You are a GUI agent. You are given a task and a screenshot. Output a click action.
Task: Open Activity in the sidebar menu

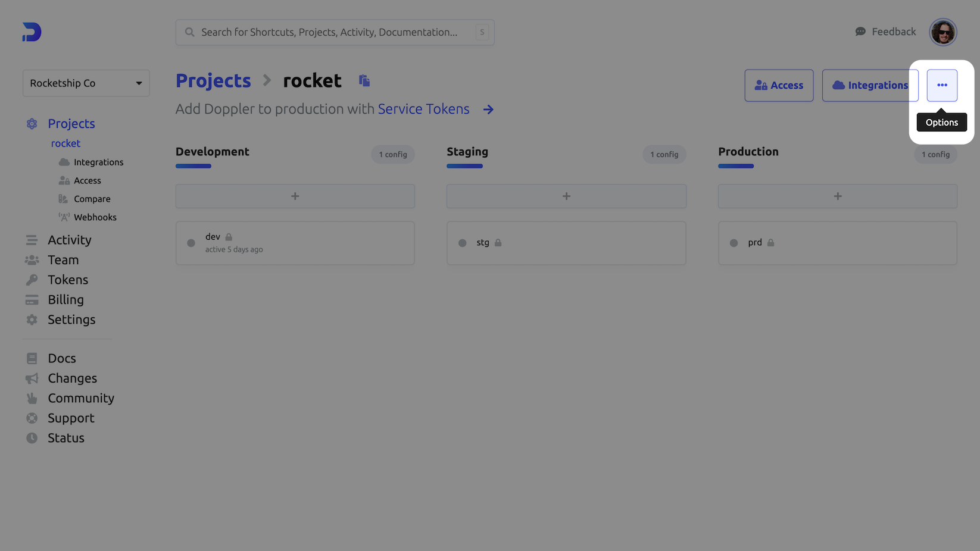point(70,240)
